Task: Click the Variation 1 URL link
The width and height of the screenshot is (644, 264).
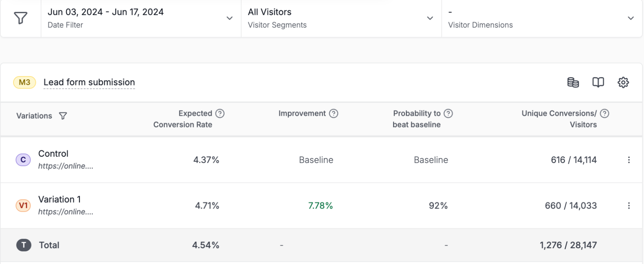Action: point(66,212)
